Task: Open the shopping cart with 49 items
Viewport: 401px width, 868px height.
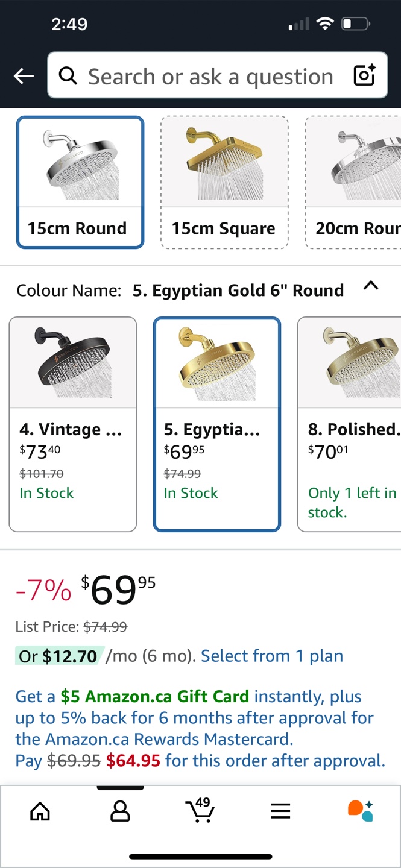Action: point(200,810)
